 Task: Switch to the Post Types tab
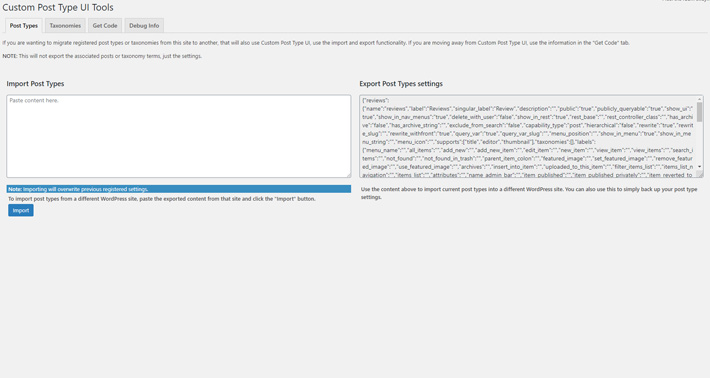24,26
